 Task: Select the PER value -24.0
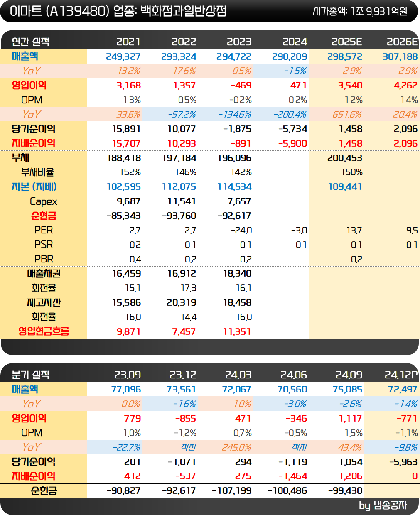(241, 230)
